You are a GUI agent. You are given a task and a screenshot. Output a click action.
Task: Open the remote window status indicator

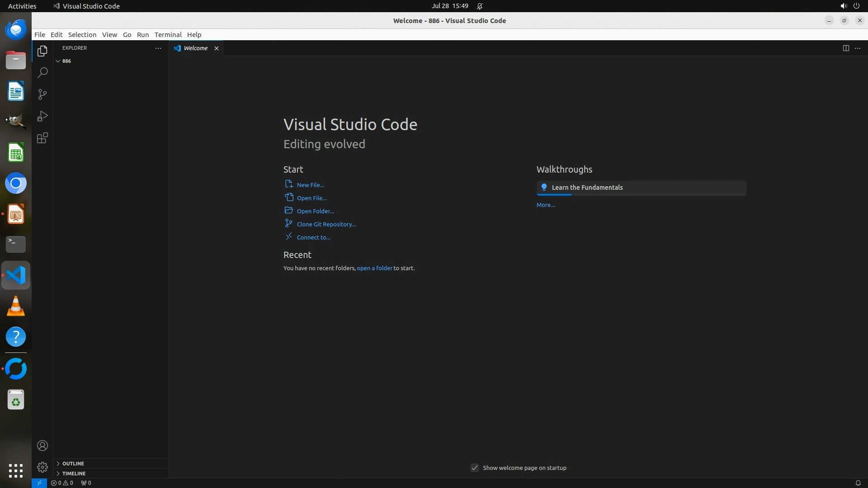pos(39,483)
